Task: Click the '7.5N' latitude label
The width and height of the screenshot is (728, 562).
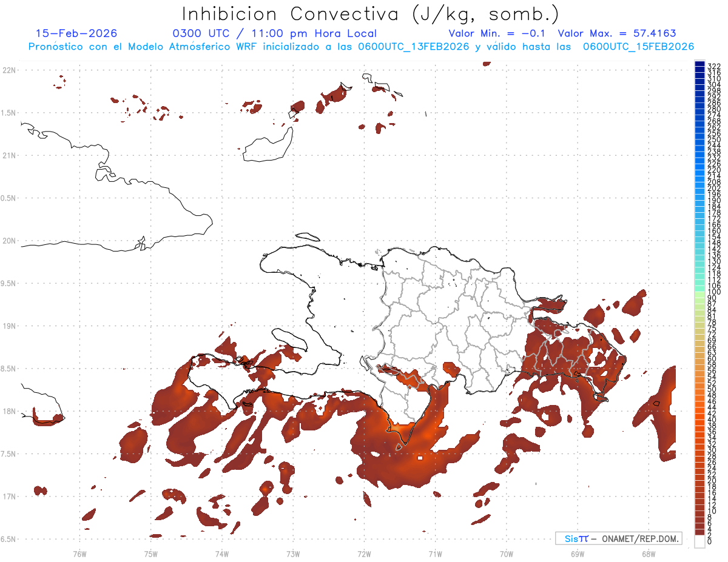Action: tap(8, 454)
